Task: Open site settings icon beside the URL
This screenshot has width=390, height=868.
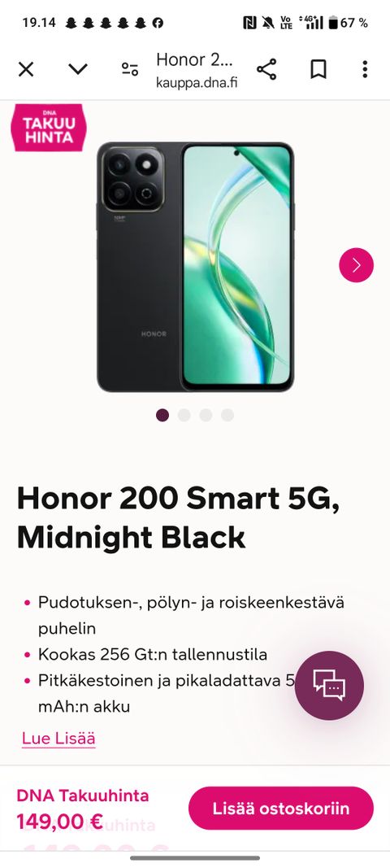Action: pyautogui.click(x=129, y=69)
